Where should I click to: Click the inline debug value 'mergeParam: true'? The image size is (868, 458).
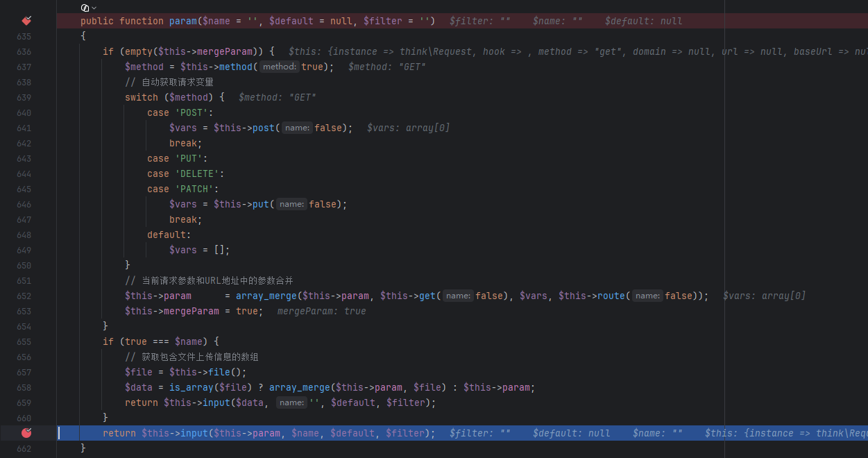pos(321,311)
